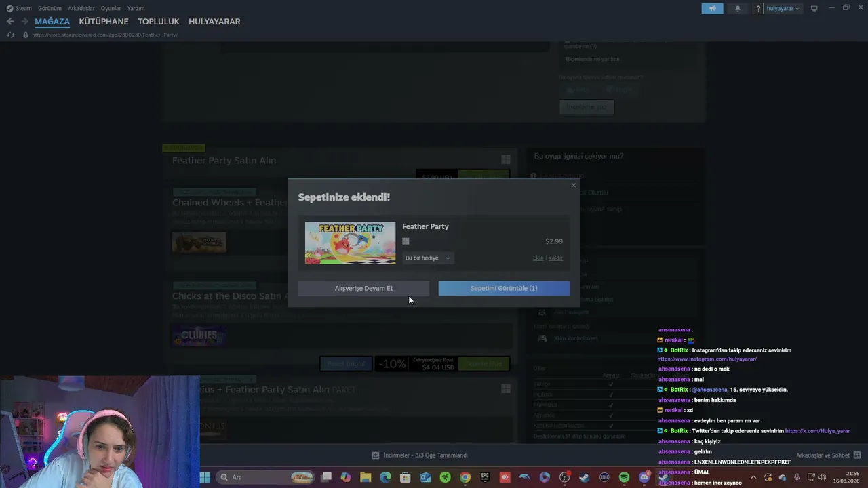Open the hulyayarar account dropdown
This screenshot has width=868, height=488.
(x=783, y=9)
